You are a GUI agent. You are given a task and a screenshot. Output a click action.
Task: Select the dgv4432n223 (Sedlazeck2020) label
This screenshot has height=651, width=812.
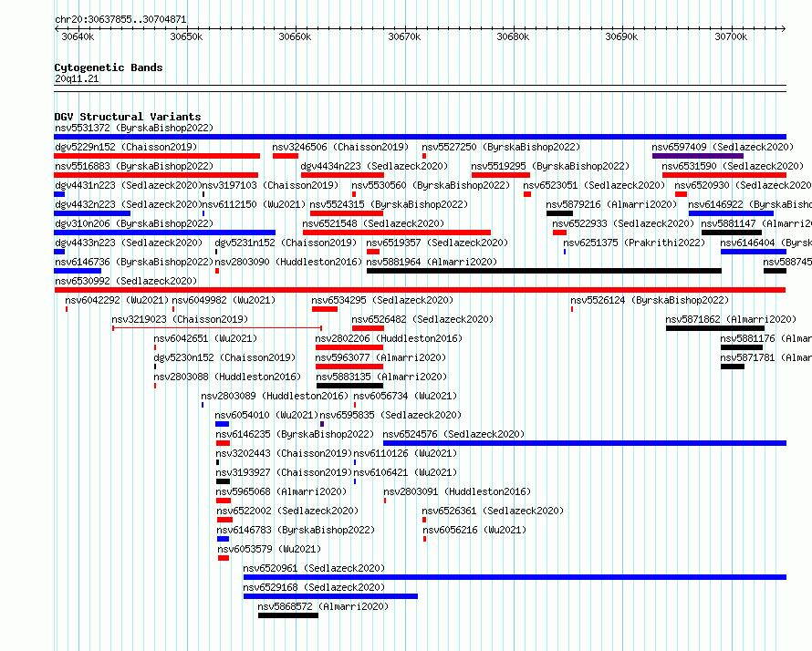click(x=129, y=204)
